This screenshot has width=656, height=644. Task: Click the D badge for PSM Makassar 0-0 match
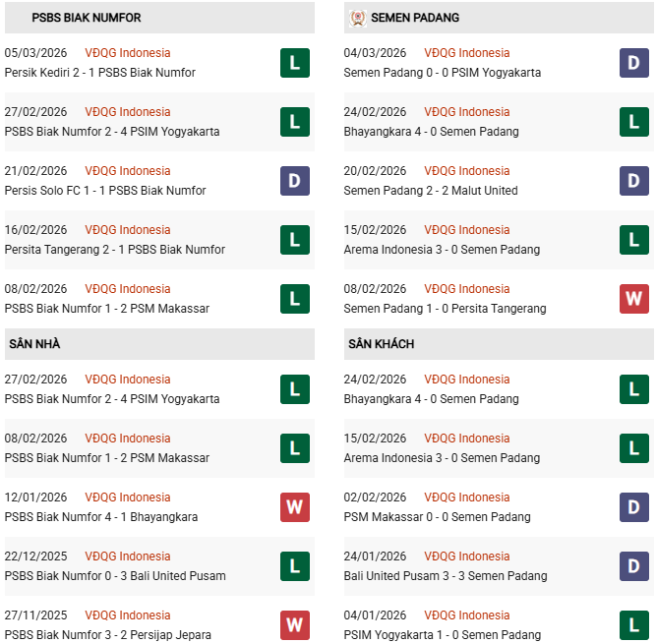(x=633, y=507)
